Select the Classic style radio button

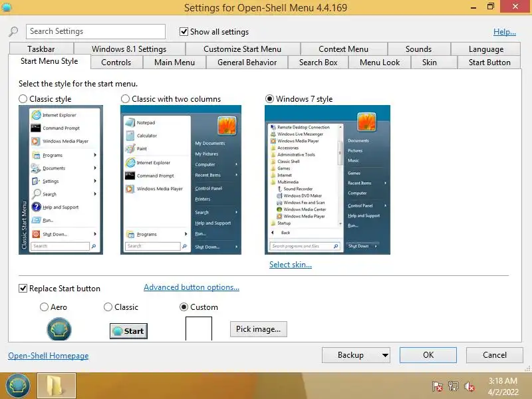[x=23, y=98]
